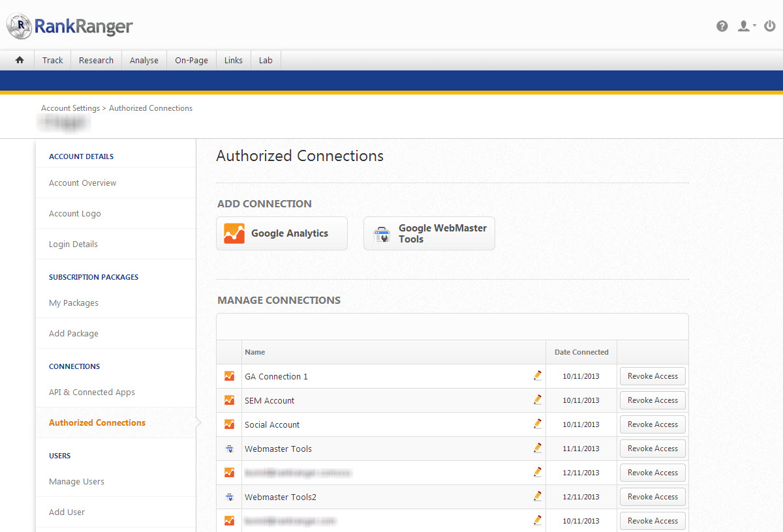Screen dimensions: 783x532
Task: Open Manage Users in sidebar
Action: tap(76, 482)
